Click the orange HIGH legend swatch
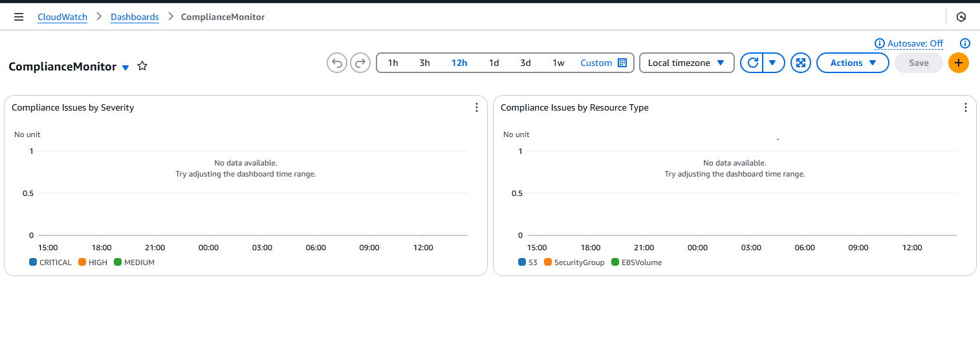980x344 pixels. pyautogui.click(x=82, y=263)
